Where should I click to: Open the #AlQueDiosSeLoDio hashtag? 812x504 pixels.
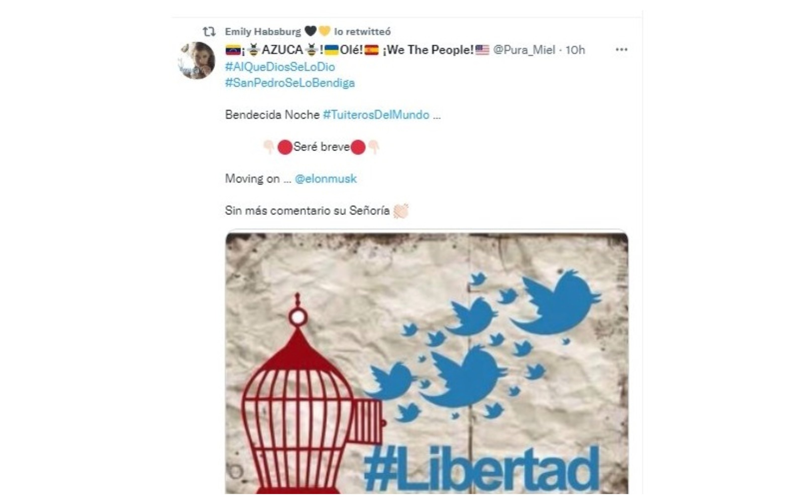coord(280,67)
